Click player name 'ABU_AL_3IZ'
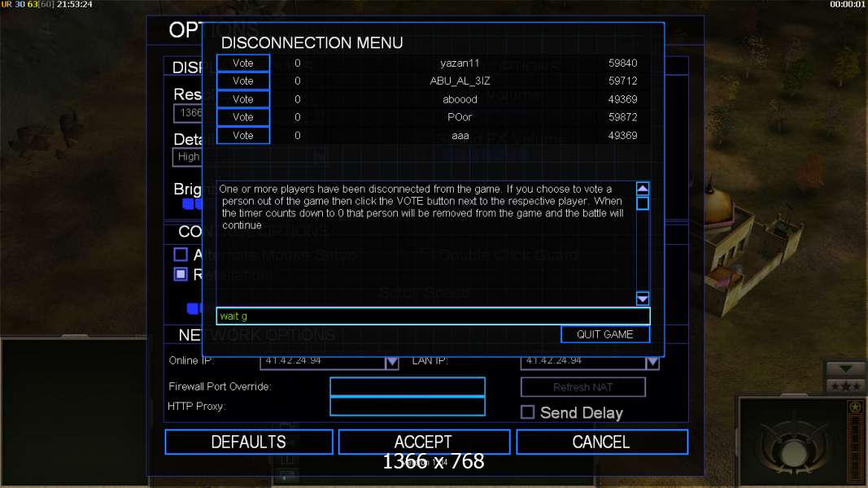This screenshot has width=868, height=488. pos(460,81)
